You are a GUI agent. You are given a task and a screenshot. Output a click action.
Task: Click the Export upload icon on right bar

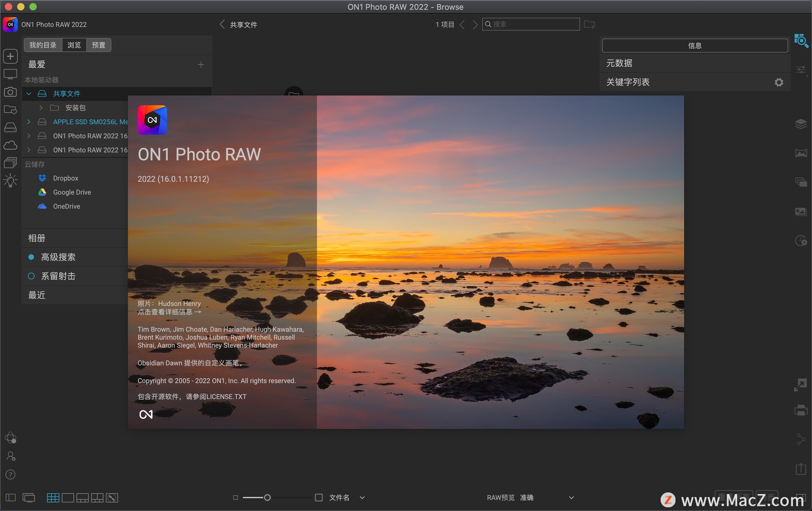[801, 469]
